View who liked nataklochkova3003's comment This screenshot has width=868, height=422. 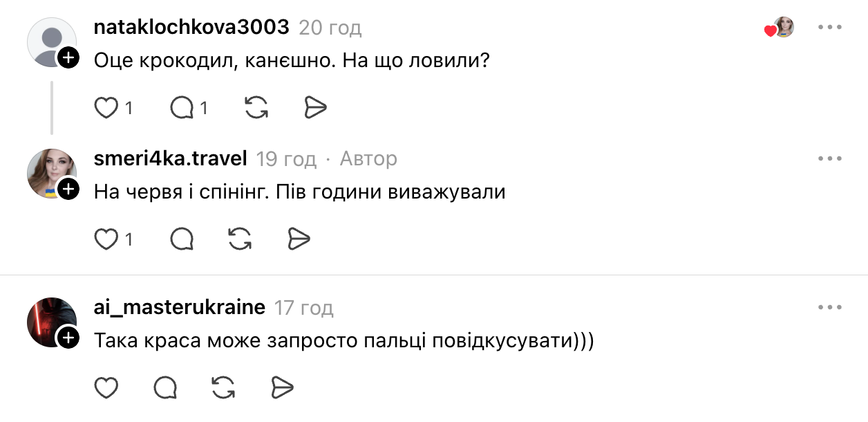[x=780, y=28]
